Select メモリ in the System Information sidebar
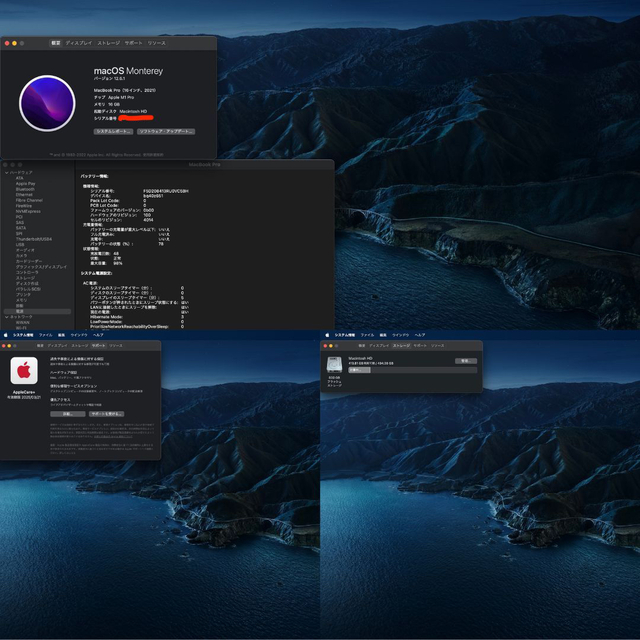Screen dimensions: 640x640 tap(21, 300)
